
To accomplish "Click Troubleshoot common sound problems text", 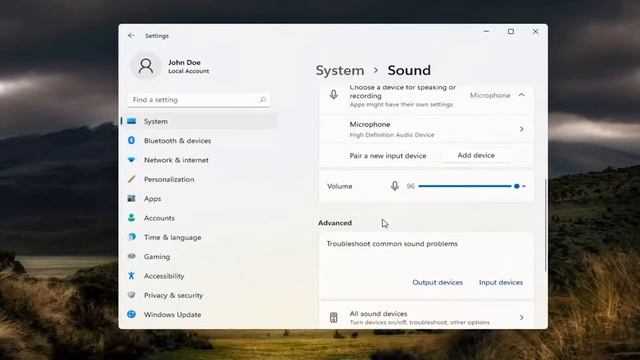I will click(392, 244).
